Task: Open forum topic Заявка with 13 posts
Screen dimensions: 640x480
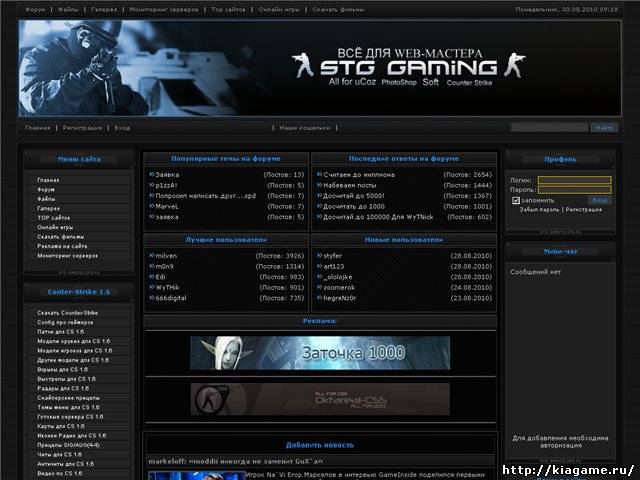Action: (167, 175)
